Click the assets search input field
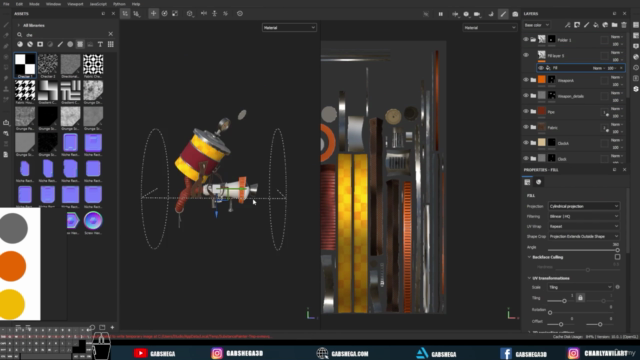Image resolution: width=640 pixels, height=360 pixels. pyautogui.click(x=65, y=34)
